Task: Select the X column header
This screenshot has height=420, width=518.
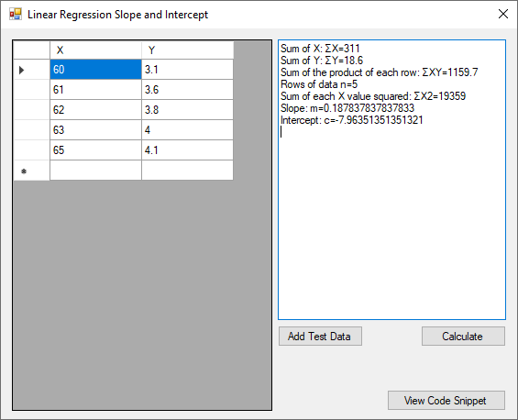Action: pos(95,50)
